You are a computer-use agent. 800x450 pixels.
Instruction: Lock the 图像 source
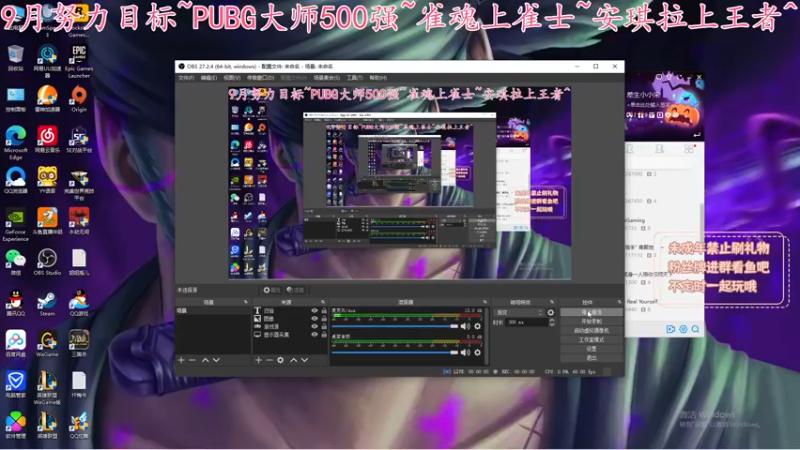323,318
